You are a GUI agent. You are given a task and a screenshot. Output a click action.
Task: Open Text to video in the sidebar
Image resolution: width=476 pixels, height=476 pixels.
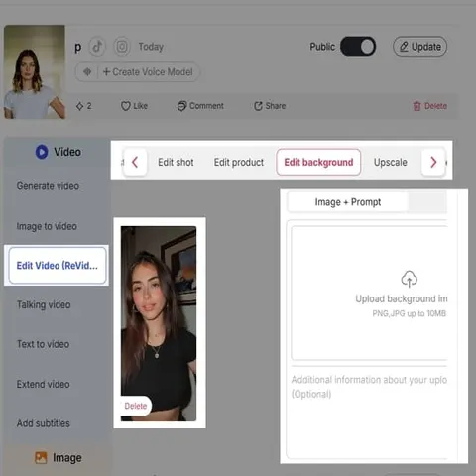coord(43,344)
